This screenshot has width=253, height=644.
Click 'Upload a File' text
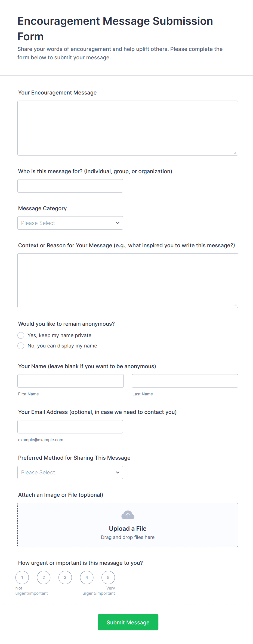pos(128,529)
